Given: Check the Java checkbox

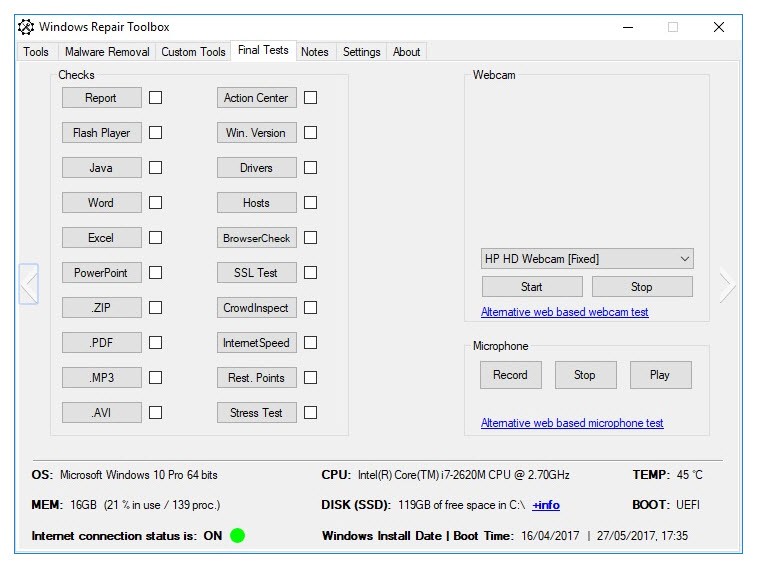Looking at the screenshot, I should [155, 168].
